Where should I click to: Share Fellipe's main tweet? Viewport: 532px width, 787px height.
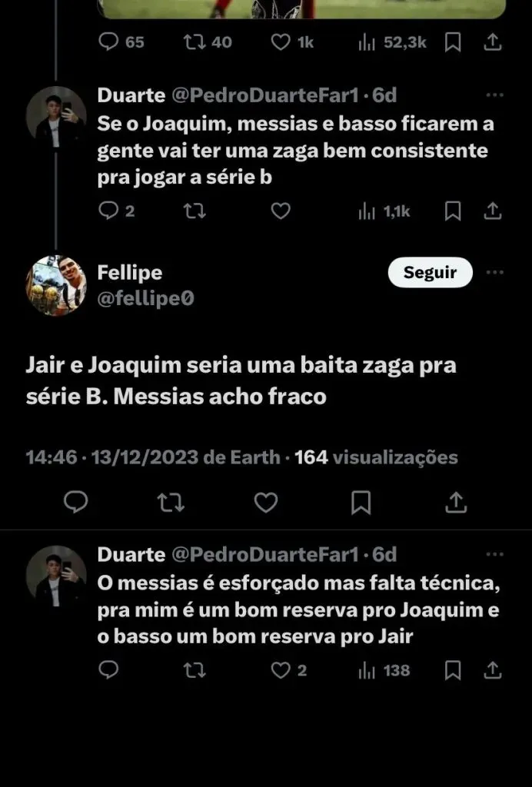456,503
